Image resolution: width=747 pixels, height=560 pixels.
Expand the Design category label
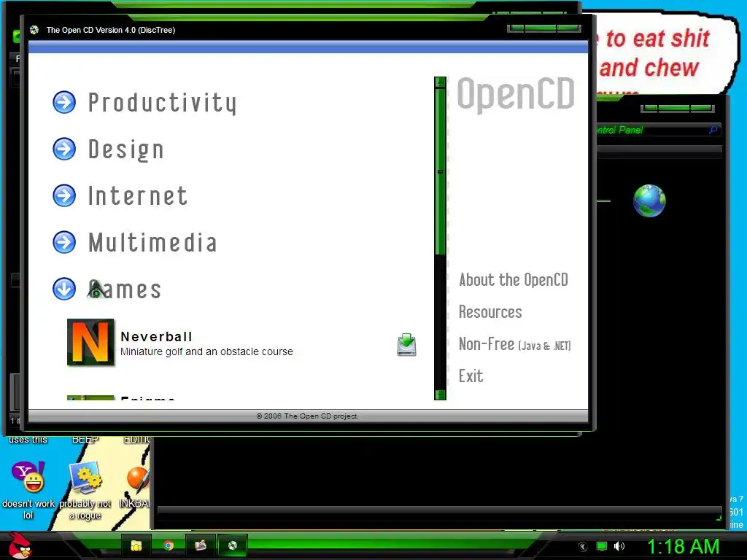tap(125, 149)
